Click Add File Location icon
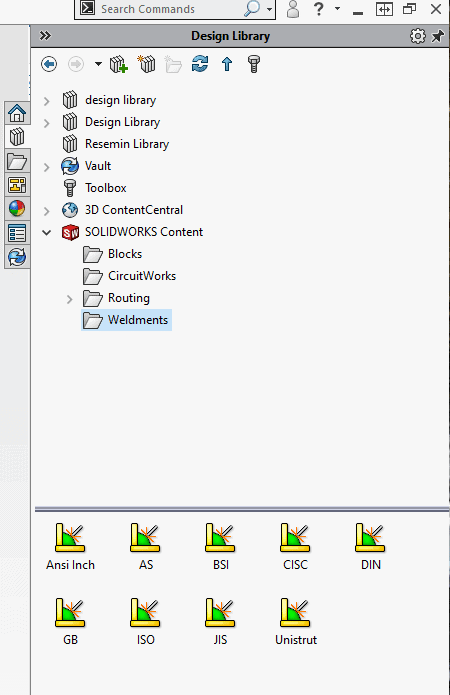The width and height of the screenshot is (450, 695). coord(146,64)
